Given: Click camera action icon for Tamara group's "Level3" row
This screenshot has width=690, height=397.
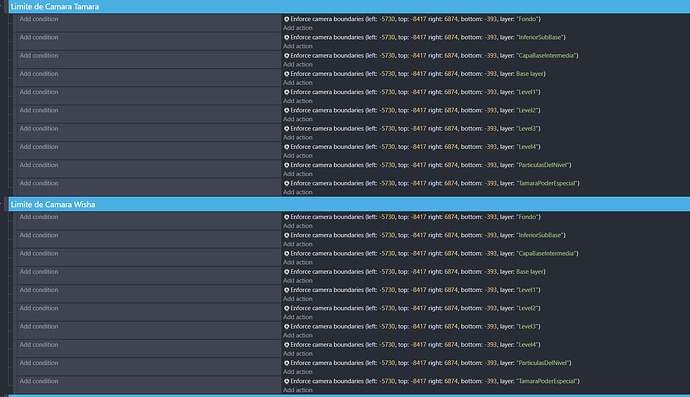Looking at the screenshot, I should [x=286, y=129].
